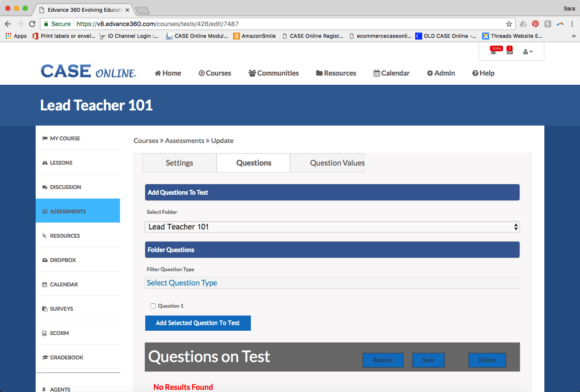Bookmark page with the star icon
Image resolution: width=580 pixels, height=392 pixels.
[509, 24]
